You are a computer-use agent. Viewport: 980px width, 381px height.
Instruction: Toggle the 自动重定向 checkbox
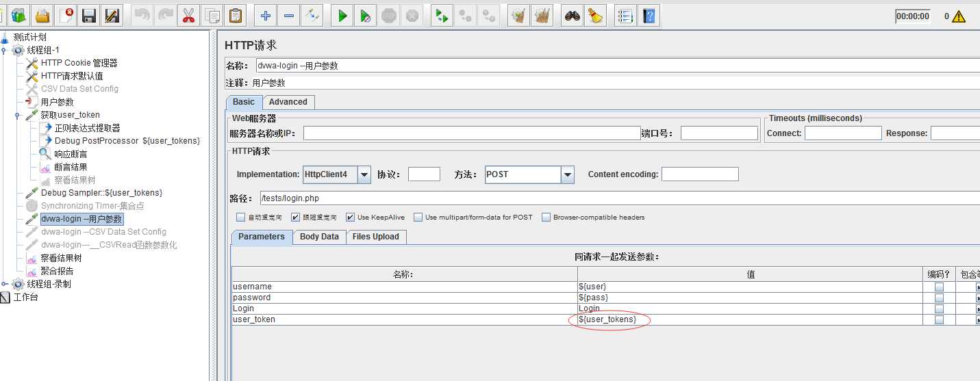(240, 218)
